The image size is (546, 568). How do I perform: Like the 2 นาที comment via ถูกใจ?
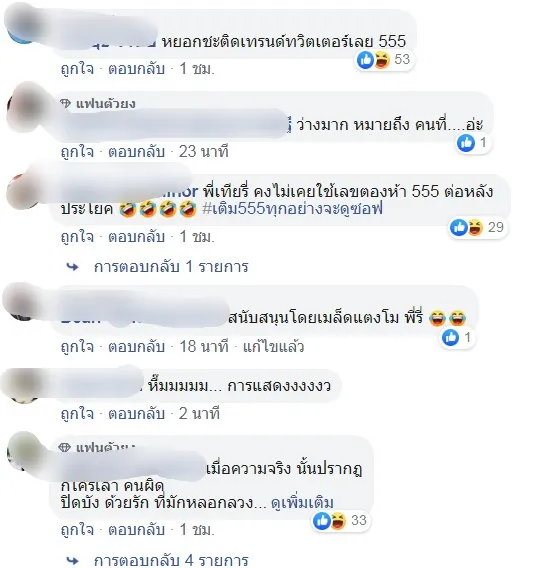tap(77, 413)
